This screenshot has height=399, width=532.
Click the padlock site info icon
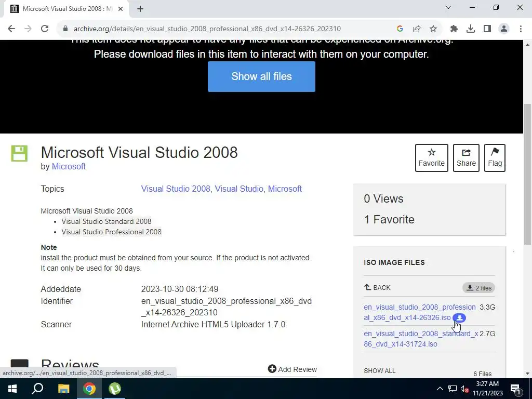pyautogui.click(x=65, y=29)
